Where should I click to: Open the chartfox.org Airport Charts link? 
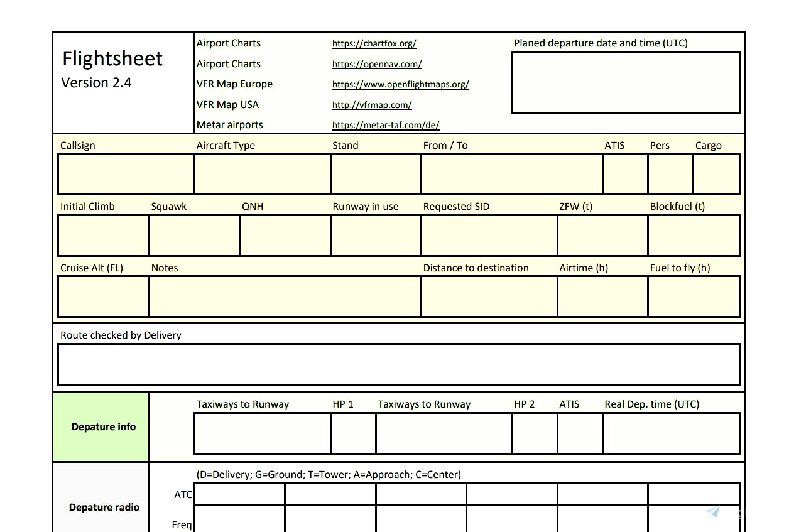tap(374, 43)
